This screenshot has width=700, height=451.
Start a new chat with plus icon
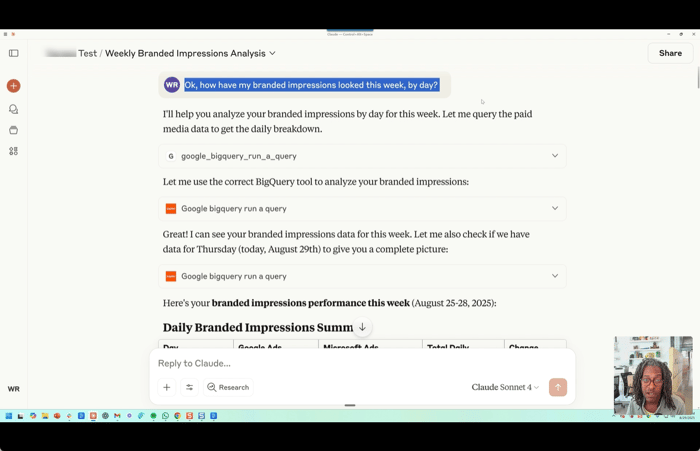[14, 86]
